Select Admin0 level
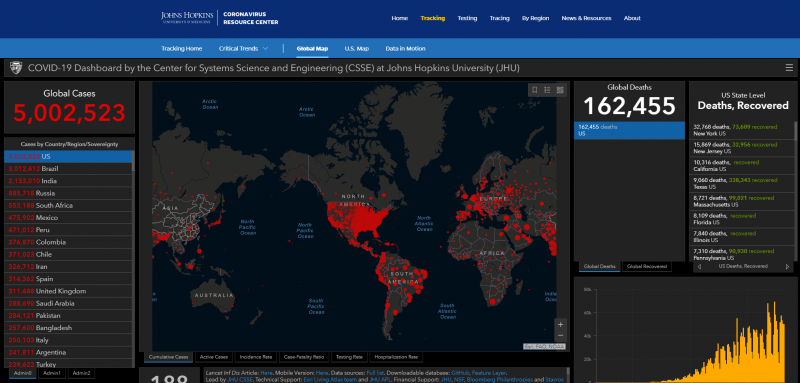800x383 pixels. [22, 373]
